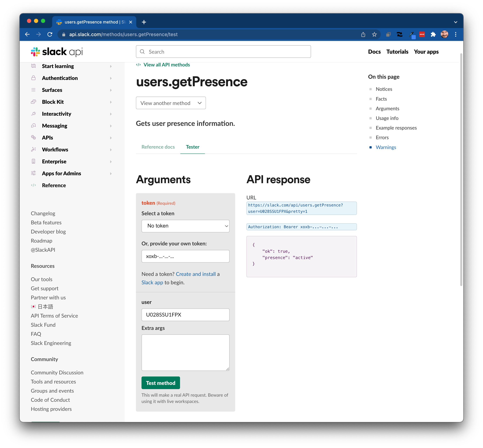Click the browser bookmark star icon
Viewport: 483px width, 448px height.
374,34
